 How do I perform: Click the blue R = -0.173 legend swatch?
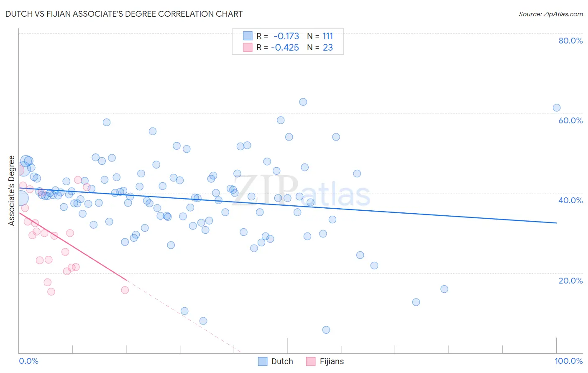click(248, 36)
